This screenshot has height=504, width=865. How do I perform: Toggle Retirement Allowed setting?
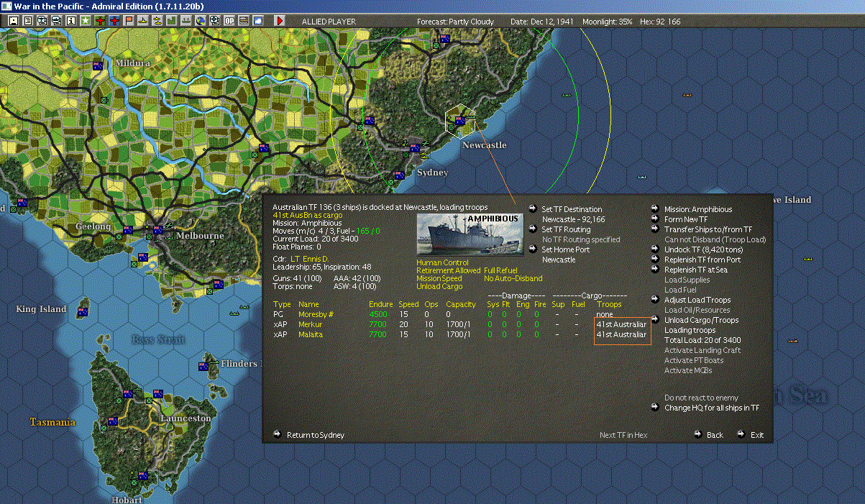pos(448,271)
